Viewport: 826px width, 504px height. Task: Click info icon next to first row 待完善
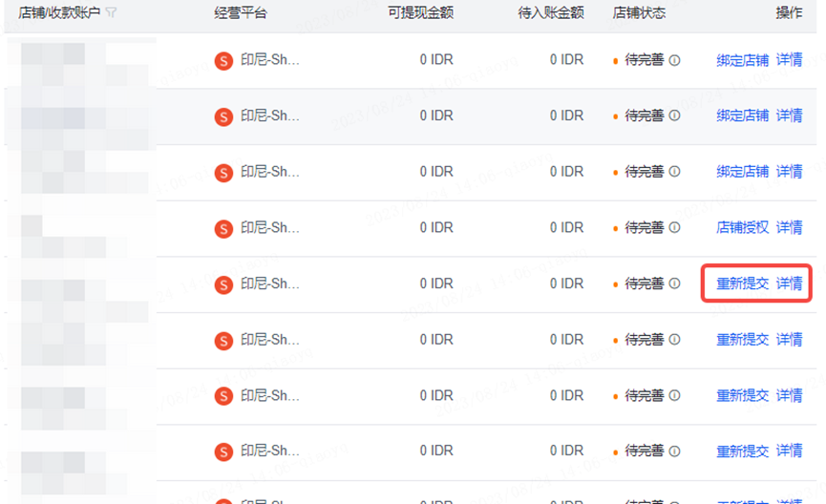(x=674, y=60)
